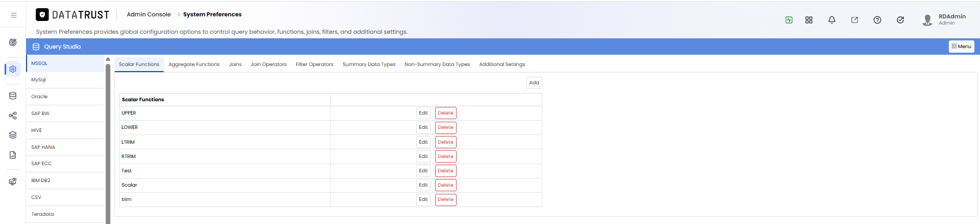Viewport: 980px width, 224px height.
Task: Open the report document sidebar icon
Action: (13, 155)
